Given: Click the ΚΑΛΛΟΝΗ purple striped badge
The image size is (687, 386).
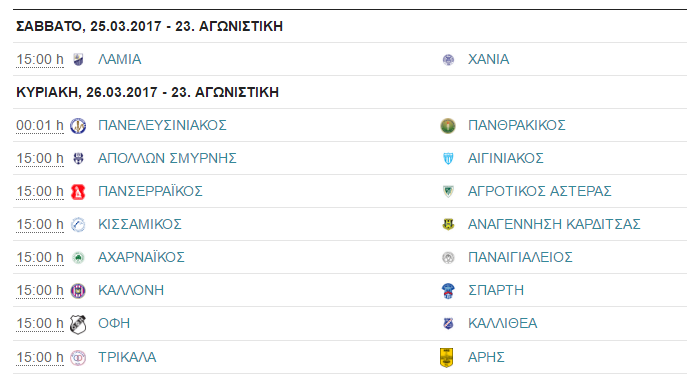Looking at the screenshot, I should 78,291.
